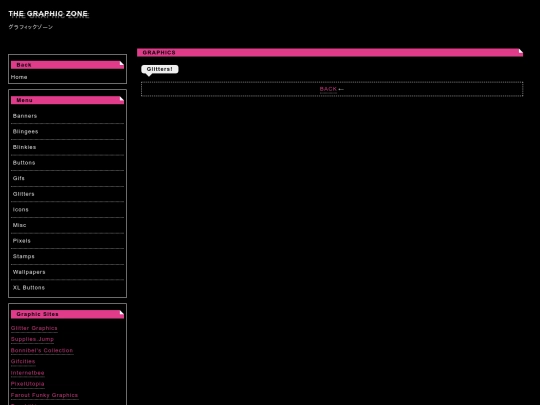Visit the Supplies.Jump site link

click(32, 339)
